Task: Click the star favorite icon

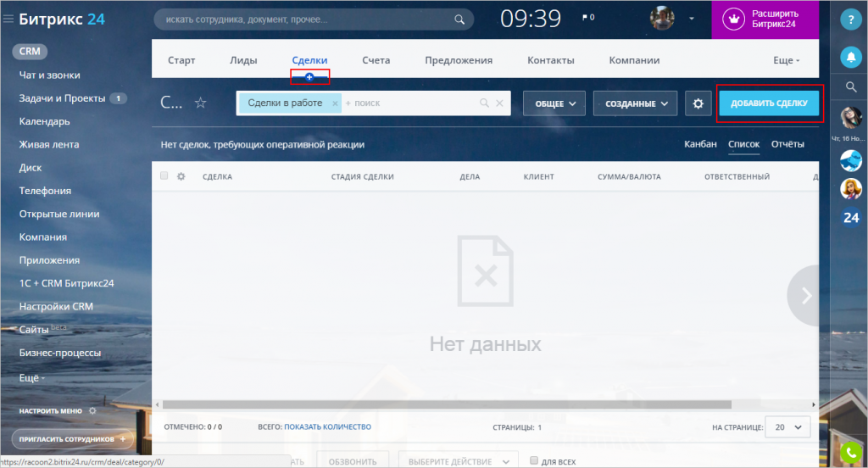Action: tap(201, 103)
